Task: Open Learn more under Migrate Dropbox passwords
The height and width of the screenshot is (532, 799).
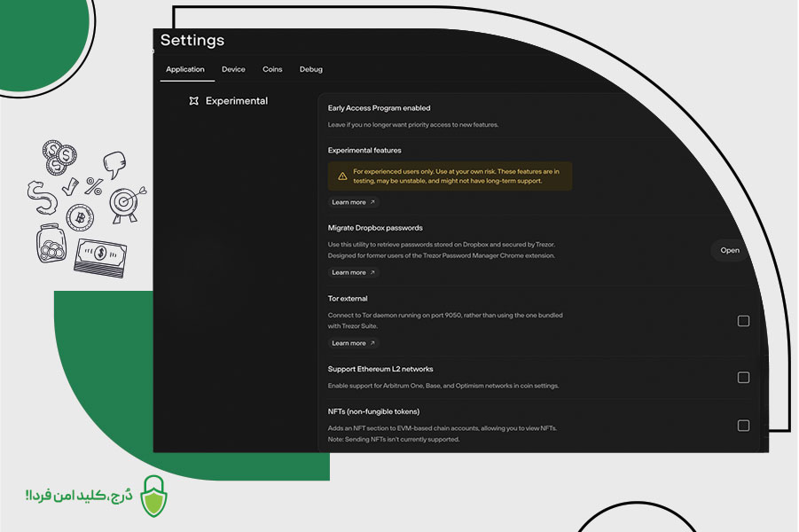Action: click(353, 272)
